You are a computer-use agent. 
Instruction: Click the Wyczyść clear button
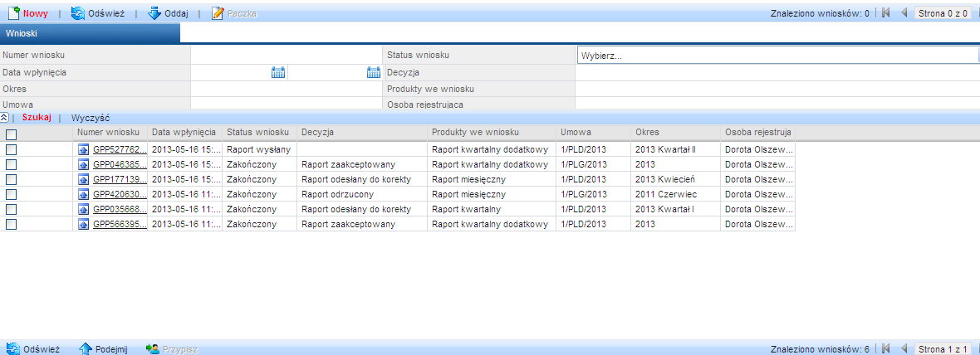click(x=91, y=117)
